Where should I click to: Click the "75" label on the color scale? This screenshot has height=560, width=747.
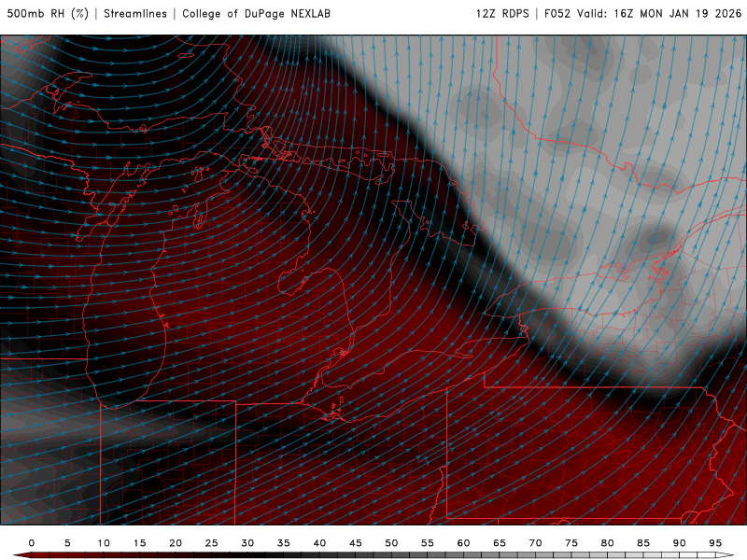pyautogui.click(x=571, y=543)
